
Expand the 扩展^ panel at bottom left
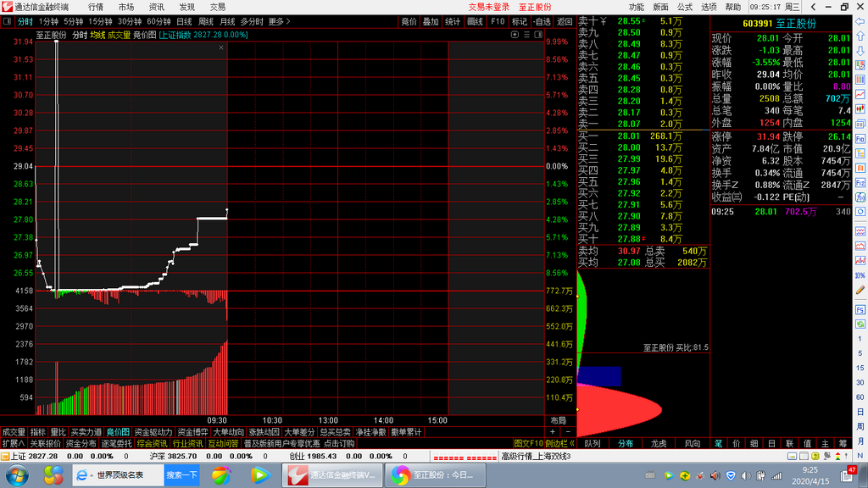pyautogui.click(x=12, y=443)
